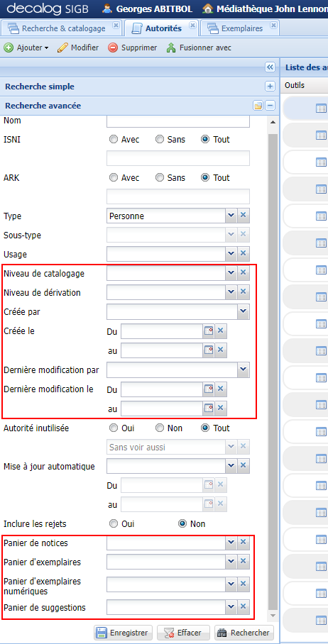Clear Mise à jour automatique field
Viewport: 328px width, 644px height.
coord(244,466)
